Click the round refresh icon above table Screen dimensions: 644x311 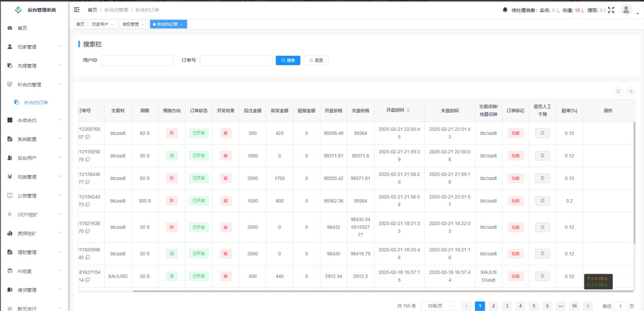click(631, 92)
